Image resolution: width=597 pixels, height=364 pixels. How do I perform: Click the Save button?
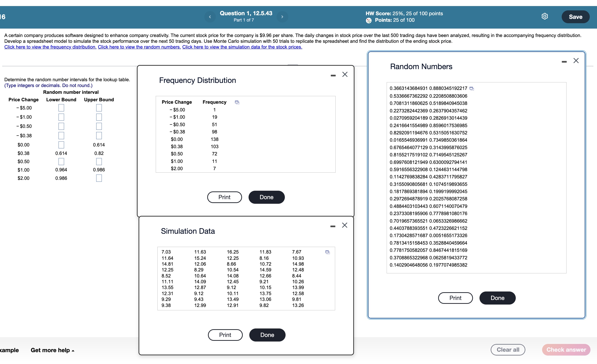point(575,17)
